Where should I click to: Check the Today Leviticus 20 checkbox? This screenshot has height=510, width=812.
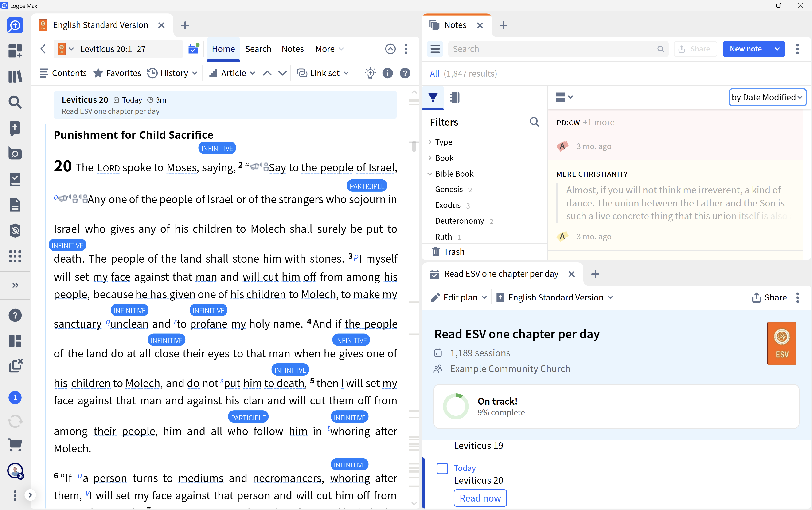pyautogui.click(x=442, y=469)
